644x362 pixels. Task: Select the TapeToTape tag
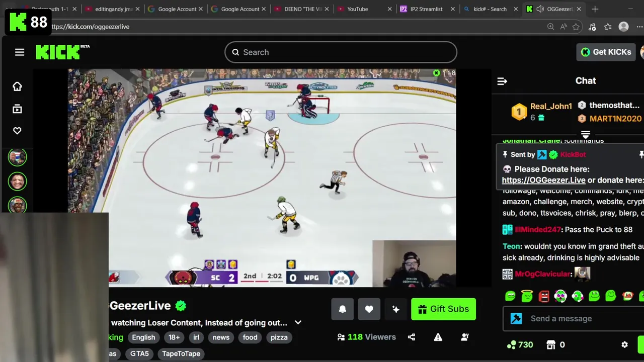(x=181, y=353)
